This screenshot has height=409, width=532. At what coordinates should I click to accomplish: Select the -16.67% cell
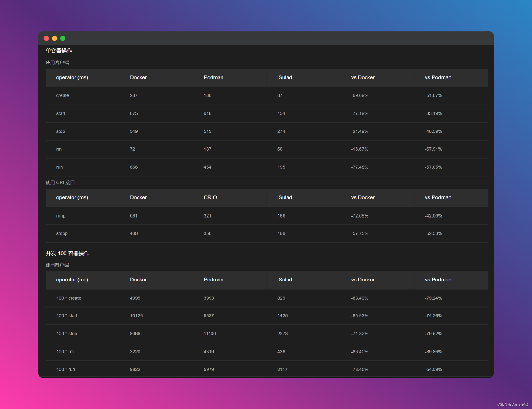[359, 149]
